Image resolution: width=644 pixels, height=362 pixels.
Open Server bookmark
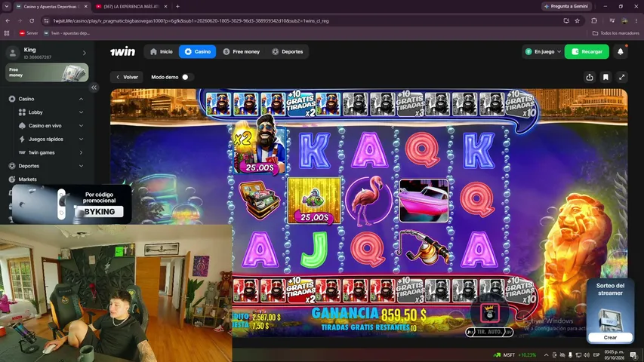[x=29, y=33]
